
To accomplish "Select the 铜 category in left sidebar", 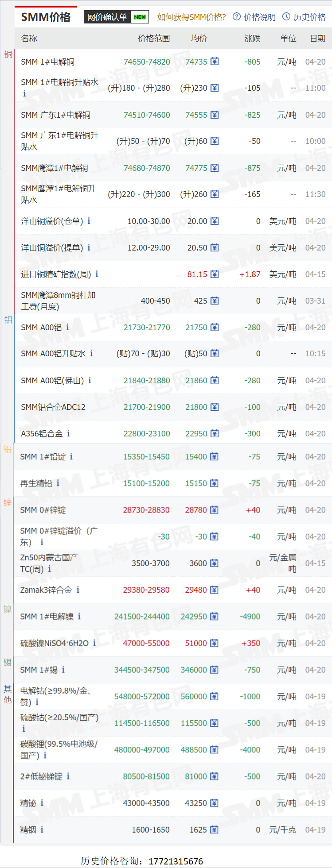I will 8,54.
